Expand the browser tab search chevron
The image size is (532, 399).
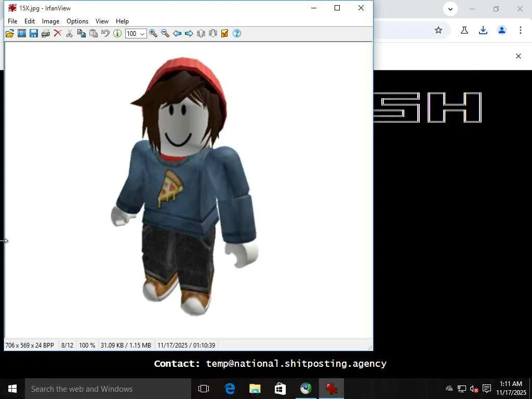(450, 9)
